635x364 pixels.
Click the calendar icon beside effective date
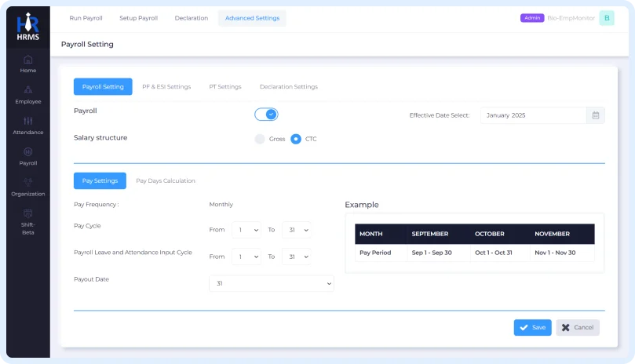coord(596,115)
